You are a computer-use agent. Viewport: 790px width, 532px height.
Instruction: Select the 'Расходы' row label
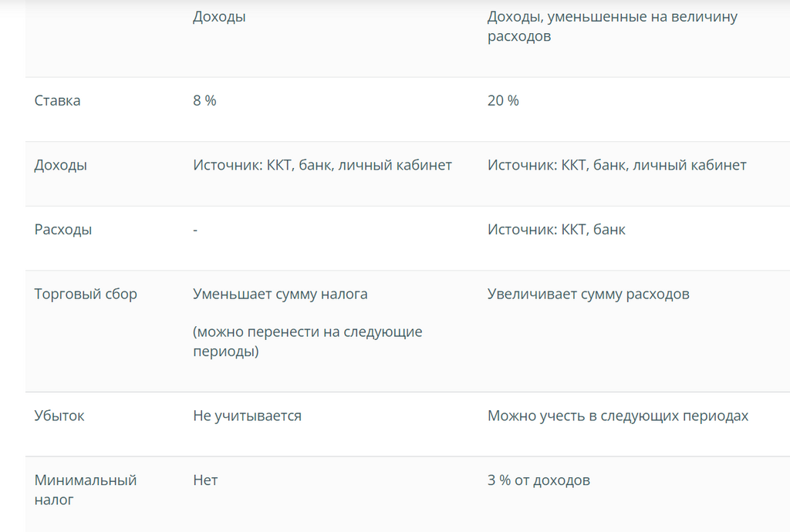(x=63, y=230)
